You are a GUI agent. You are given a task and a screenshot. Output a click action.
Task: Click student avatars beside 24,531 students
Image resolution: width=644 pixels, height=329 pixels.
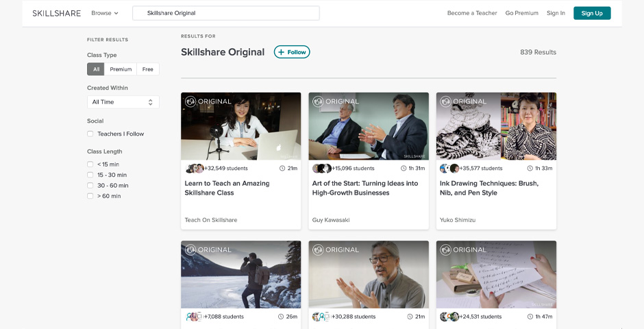[x=449, y=317]
